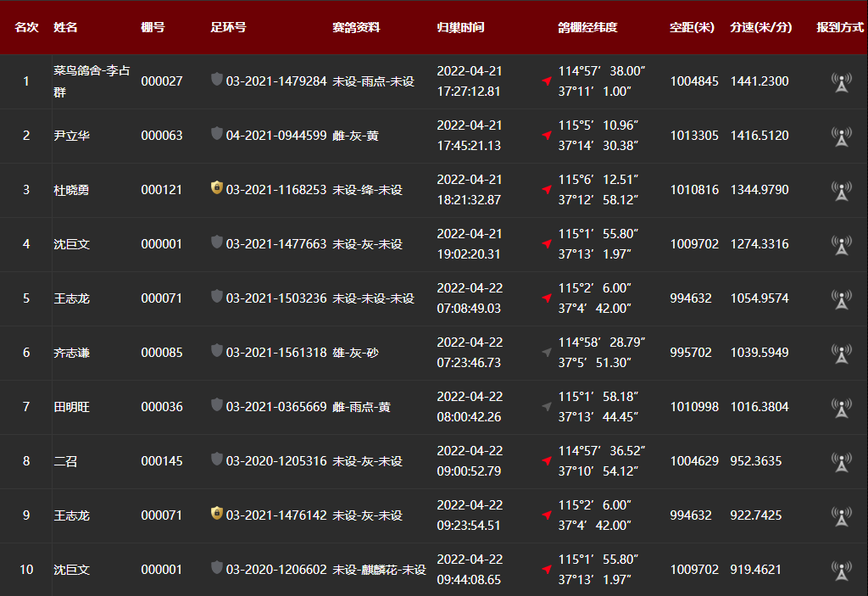Open the red location arrow for 二召

[x=547, y=461]
